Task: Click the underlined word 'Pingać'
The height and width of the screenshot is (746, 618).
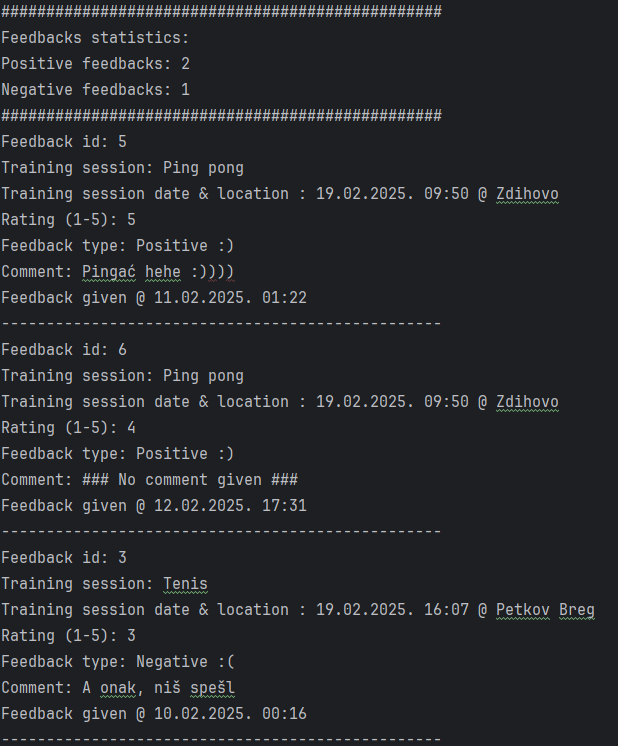Action: [109, 272]
